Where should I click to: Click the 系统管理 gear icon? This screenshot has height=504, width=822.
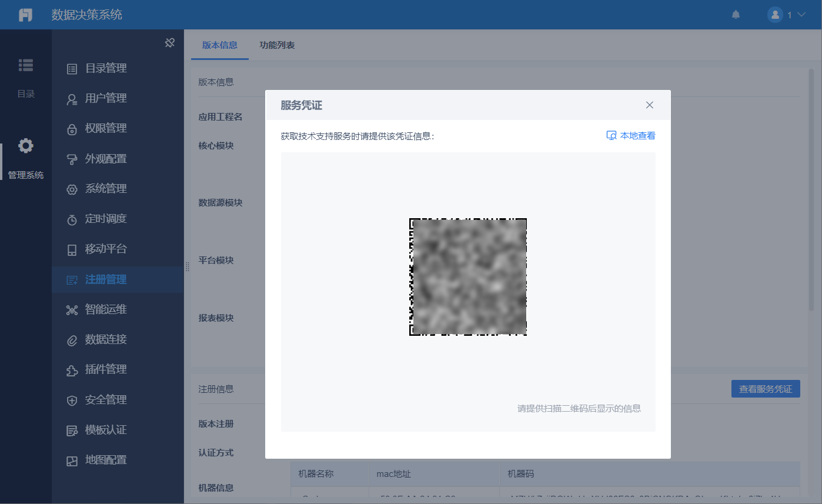click(x=72, y=189)
